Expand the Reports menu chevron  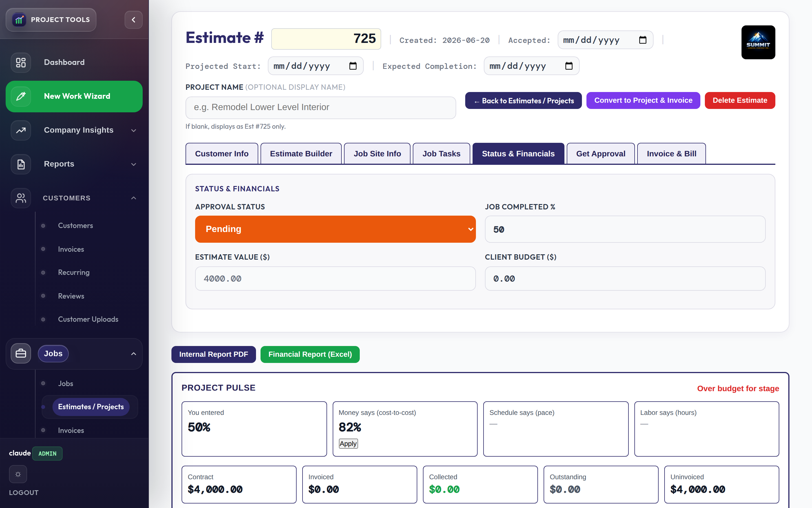[134, 164]
